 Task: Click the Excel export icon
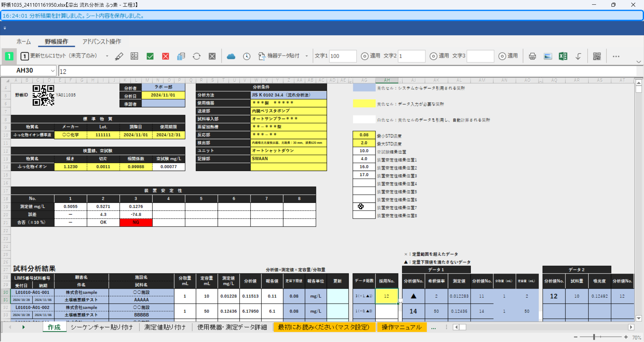pos(563,56)
